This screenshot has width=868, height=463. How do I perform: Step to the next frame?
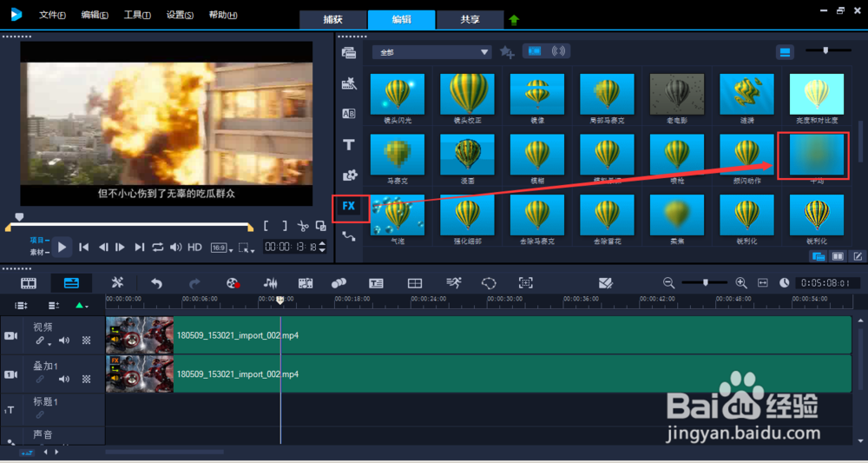(x=120, y=247)
